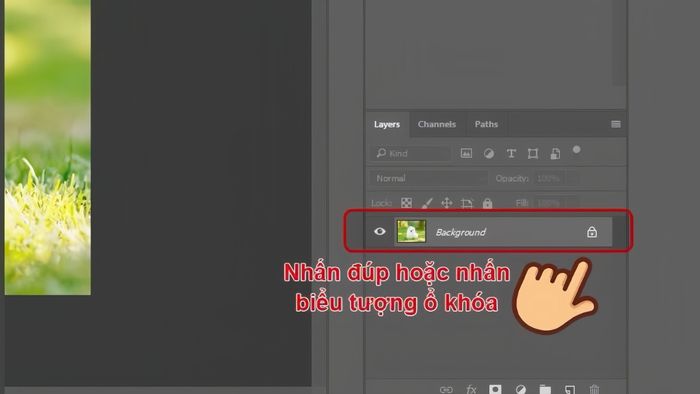Filter layers by adjustment layers icon
This screenshot has height=394, width=700.
tap(489, 153)
